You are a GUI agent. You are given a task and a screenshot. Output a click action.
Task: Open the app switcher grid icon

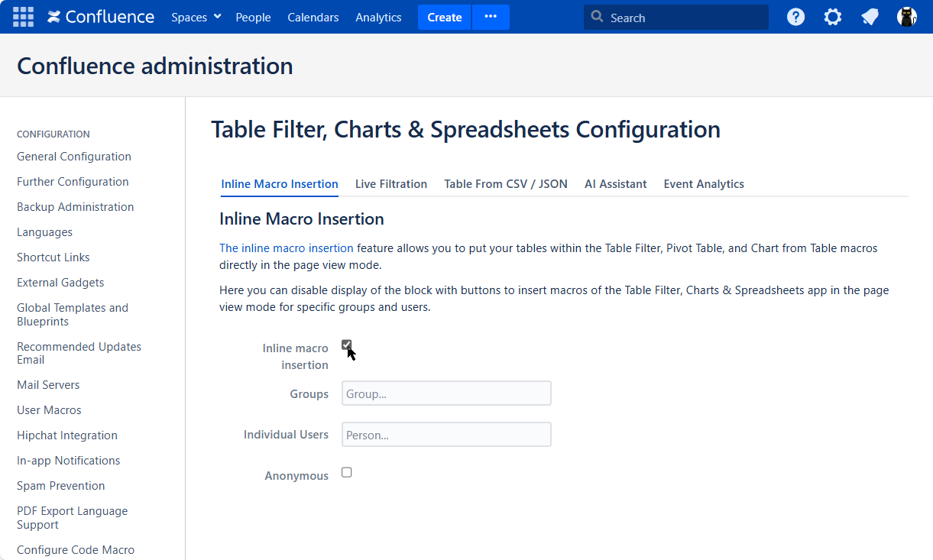click(x=23, y=17)
